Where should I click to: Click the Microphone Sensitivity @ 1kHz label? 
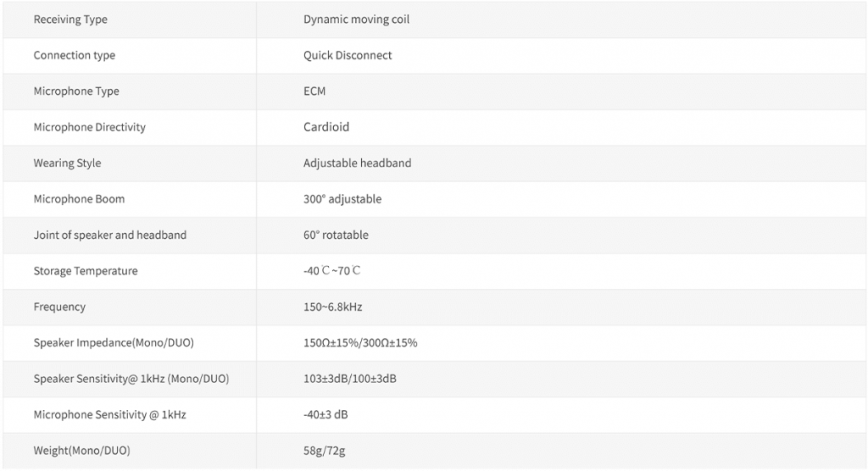[109, 414]
